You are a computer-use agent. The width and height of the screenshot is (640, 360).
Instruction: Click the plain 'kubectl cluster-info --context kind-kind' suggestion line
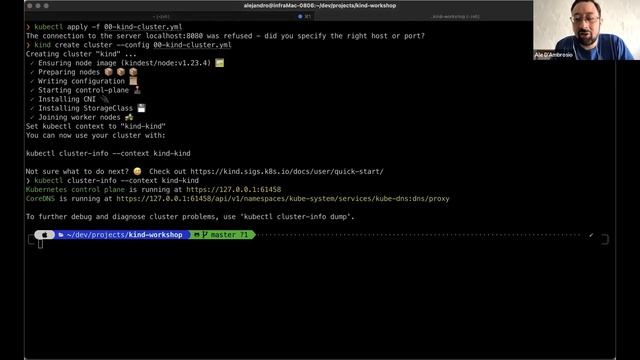click(108, 153)
